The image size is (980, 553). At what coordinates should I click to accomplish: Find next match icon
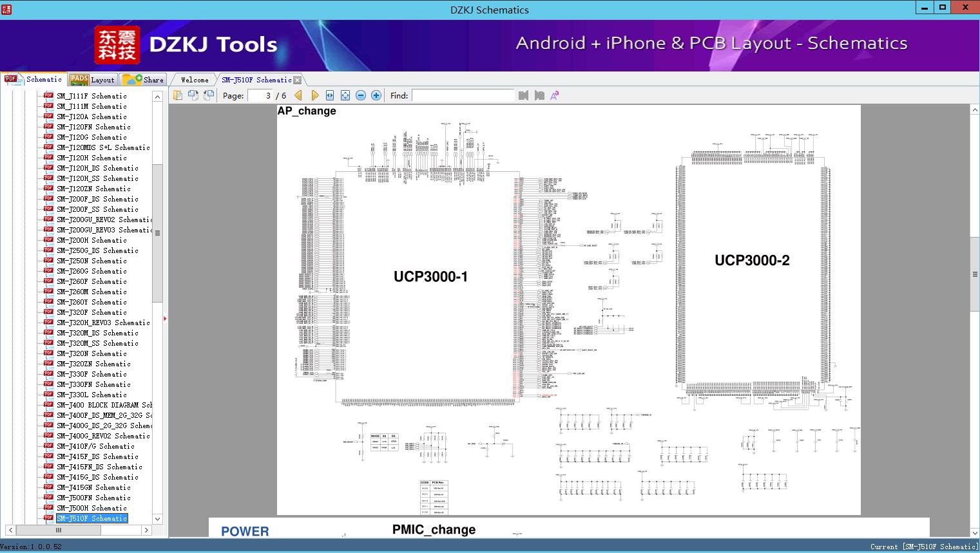(539, 95)
